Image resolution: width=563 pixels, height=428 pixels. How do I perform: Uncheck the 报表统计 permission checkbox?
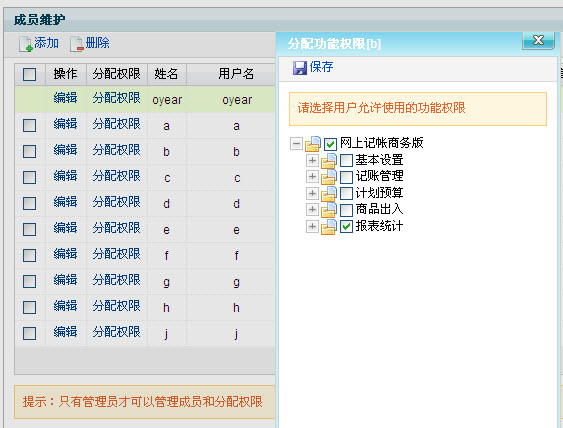pos(346,226)
